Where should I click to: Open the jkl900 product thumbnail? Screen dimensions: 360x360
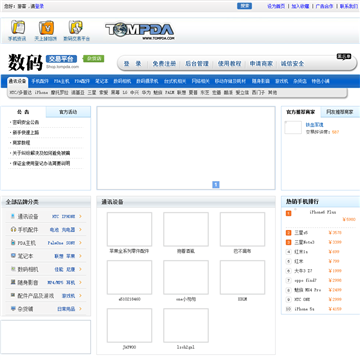click(x=129, y=325)
